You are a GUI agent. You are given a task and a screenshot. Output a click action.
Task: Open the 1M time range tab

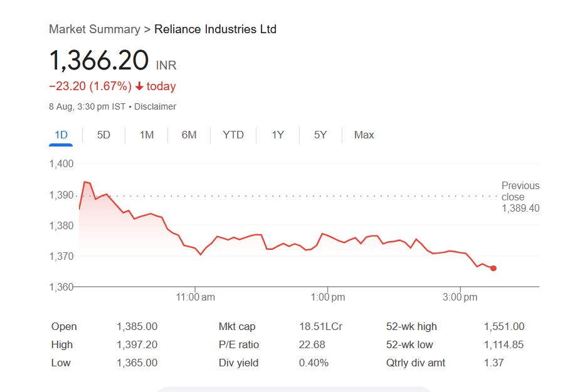[x=146, y=135]
